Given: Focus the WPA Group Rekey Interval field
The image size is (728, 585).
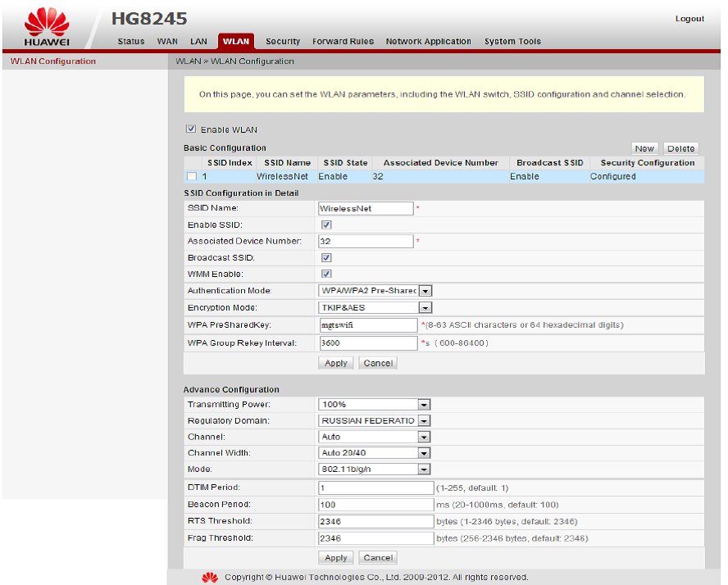Looking at the screenshot, I should click(x=368, y=342).
